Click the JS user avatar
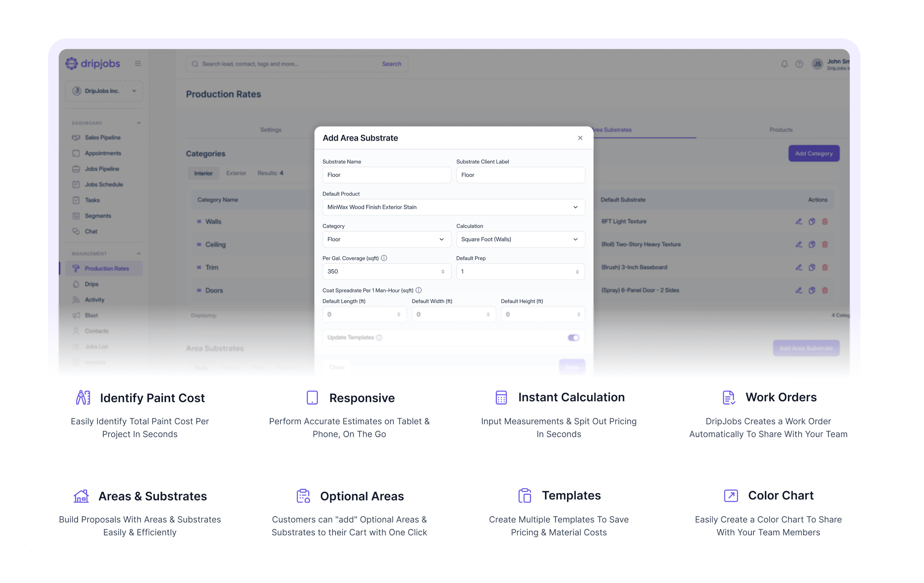The height and width of the screenshot is (583, 924). pyautogui.click(x=817, y=64)
